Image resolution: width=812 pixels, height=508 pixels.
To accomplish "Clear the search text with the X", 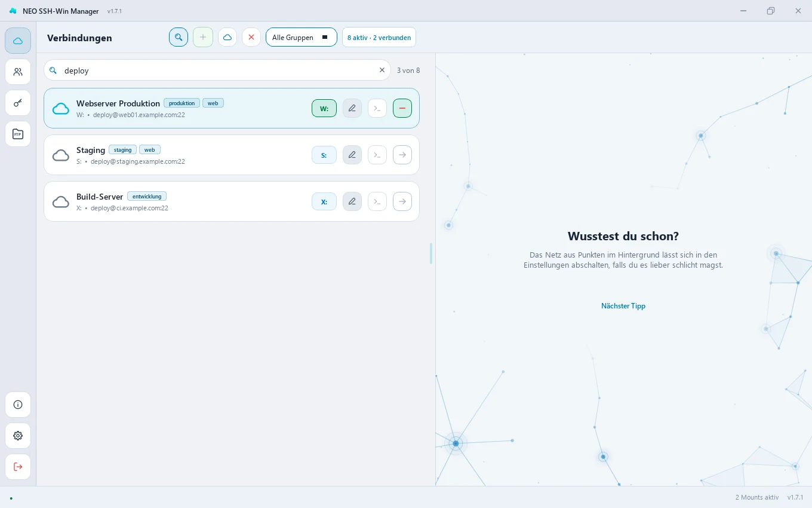I will [382, 70].
